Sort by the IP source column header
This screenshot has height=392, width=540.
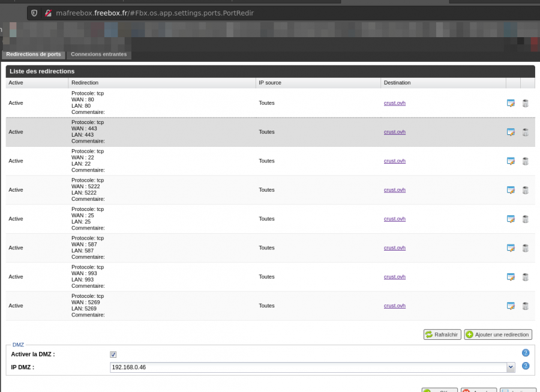(x=269, y=83)
